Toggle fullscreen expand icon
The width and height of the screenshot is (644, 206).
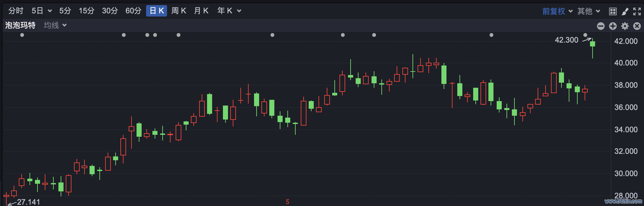tap(637, 11)
